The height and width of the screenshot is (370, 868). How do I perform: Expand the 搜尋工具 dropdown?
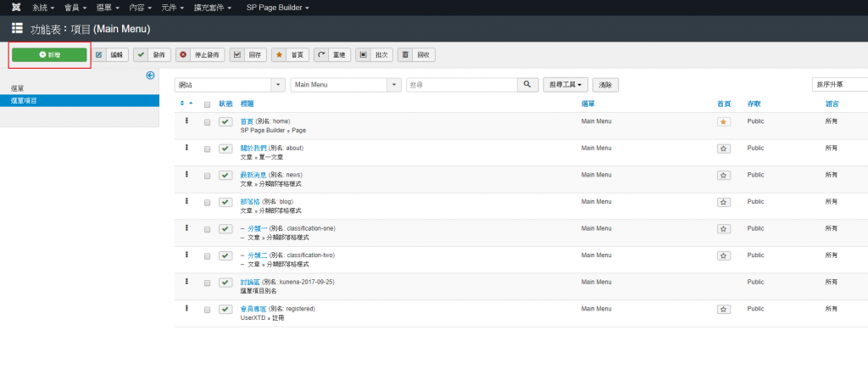[565, 85]
